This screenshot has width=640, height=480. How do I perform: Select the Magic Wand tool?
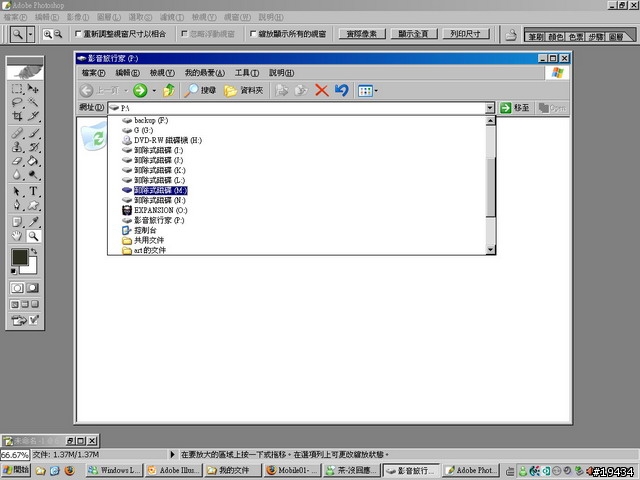tap(33, 102)
